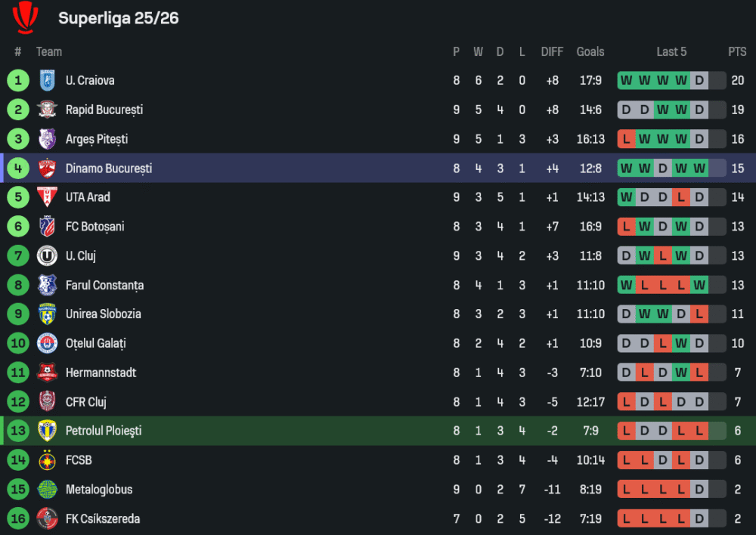Click the Superliga 25/26 title
Screen dimensions: 756x535
pyautogui.click(x=119, y=18)
